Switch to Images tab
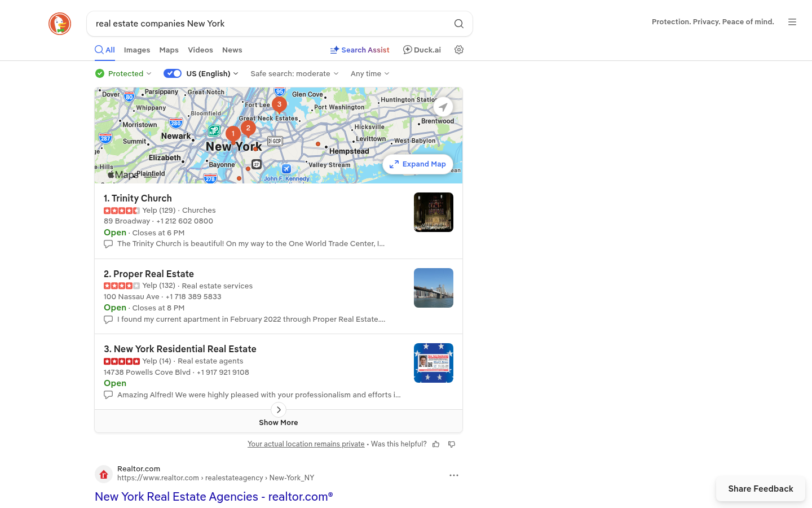Image resolution: width=812 pixels, height=508 pixels. click(137, 50)
